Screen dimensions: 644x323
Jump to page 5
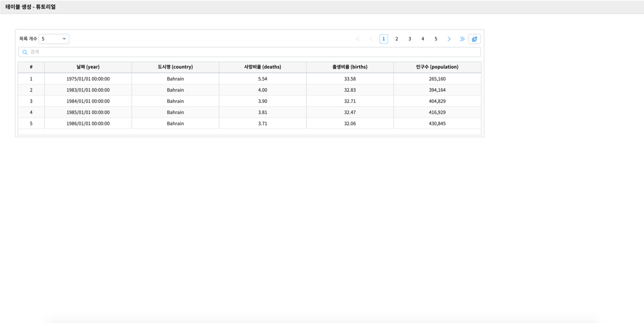pos(436,39)
